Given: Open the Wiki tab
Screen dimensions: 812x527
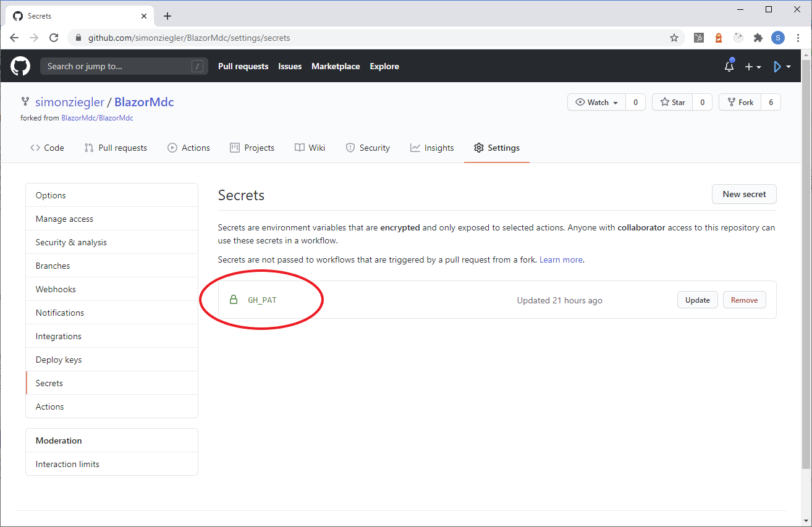Looking at the screenshot, I should coord(310,148).
